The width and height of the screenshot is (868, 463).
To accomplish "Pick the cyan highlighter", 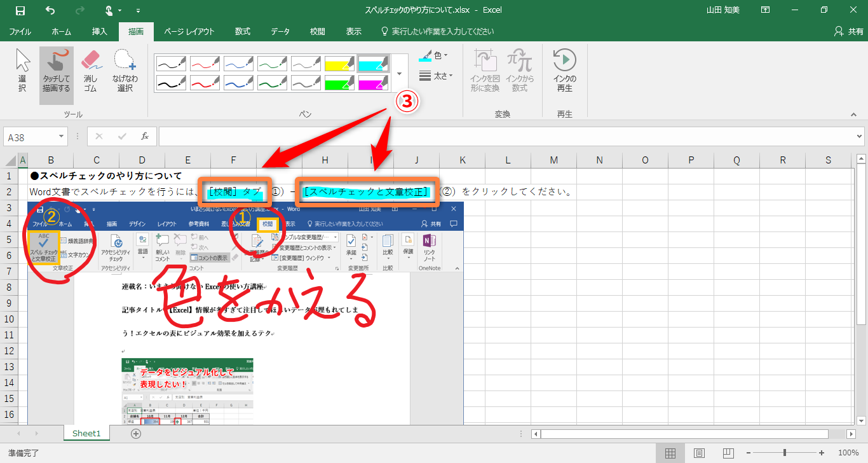I will [373, 64].
